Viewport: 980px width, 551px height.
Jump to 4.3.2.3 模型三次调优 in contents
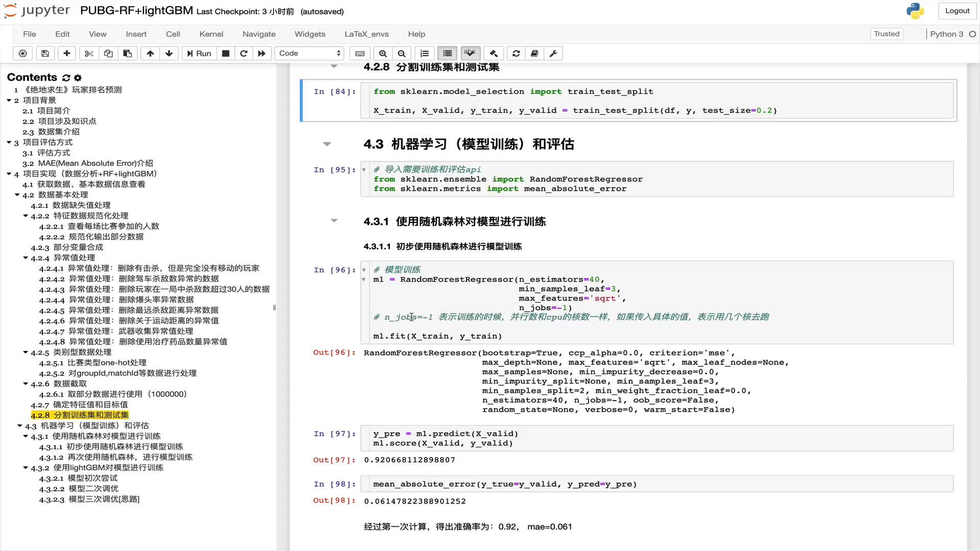coord(89,499)
